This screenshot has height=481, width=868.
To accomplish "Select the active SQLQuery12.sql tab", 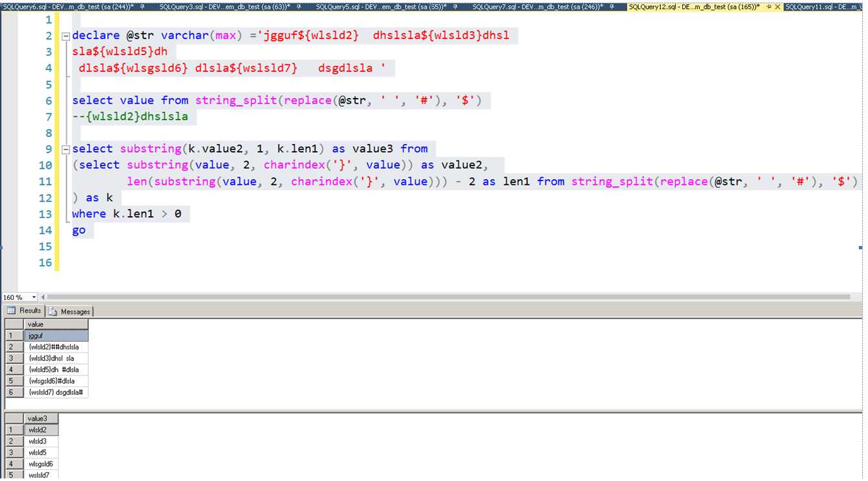I will tap(695, 6).
